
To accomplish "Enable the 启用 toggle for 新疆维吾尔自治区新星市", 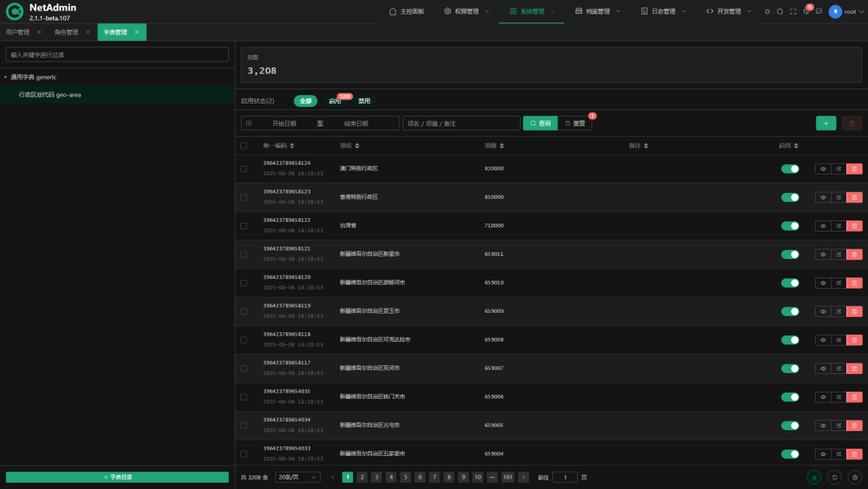I will [x=788, y=254].
